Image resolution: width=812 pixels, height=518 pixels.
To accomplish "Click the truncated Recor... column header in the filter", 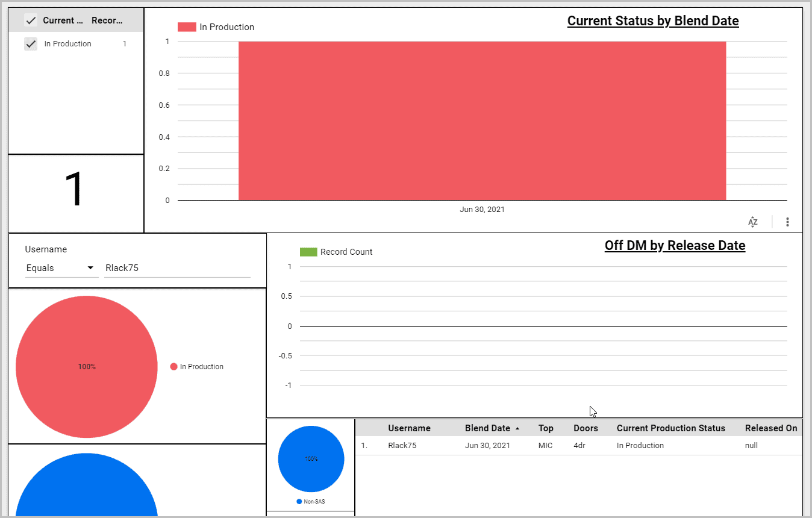I will tap(107, 20).
